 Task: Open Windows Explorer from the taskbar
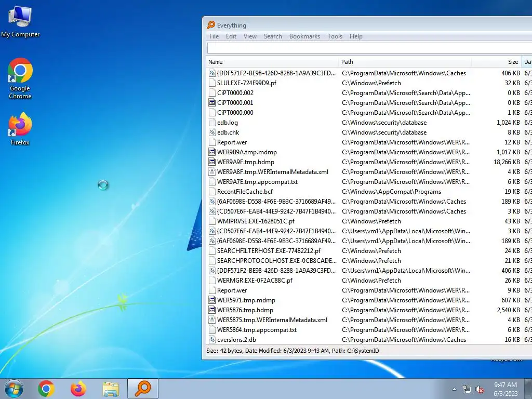point(111,389)
